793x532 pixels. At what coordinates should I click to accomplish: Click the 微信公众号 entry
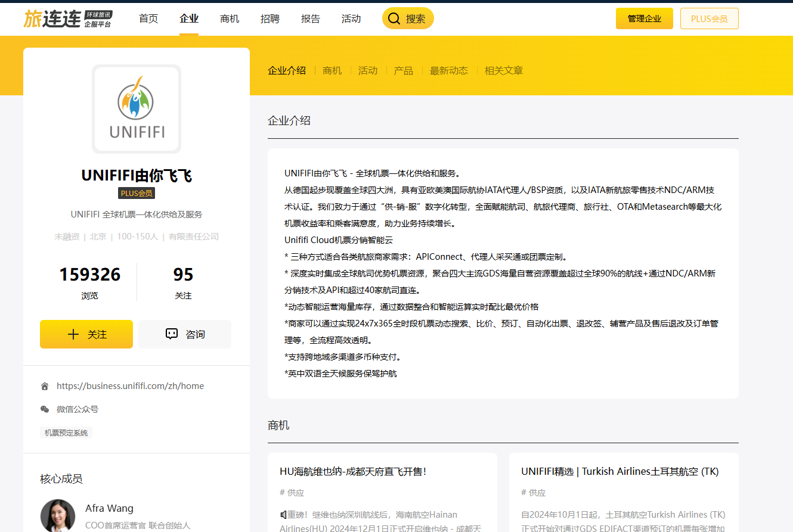pyautogui.click(x=78, y=409)
